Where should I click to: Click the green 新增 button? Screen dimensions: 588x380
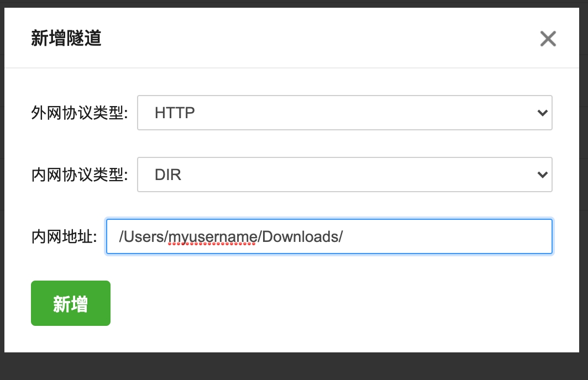71,303
